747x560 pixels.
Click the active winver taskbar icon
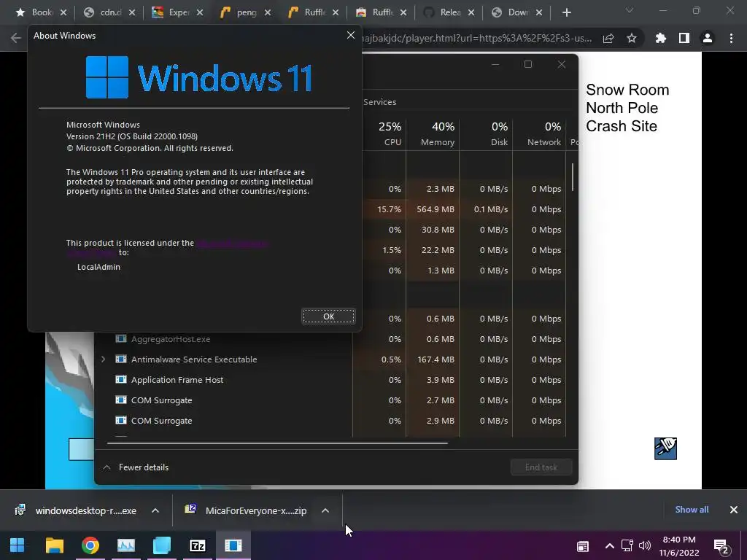point(233,545)
